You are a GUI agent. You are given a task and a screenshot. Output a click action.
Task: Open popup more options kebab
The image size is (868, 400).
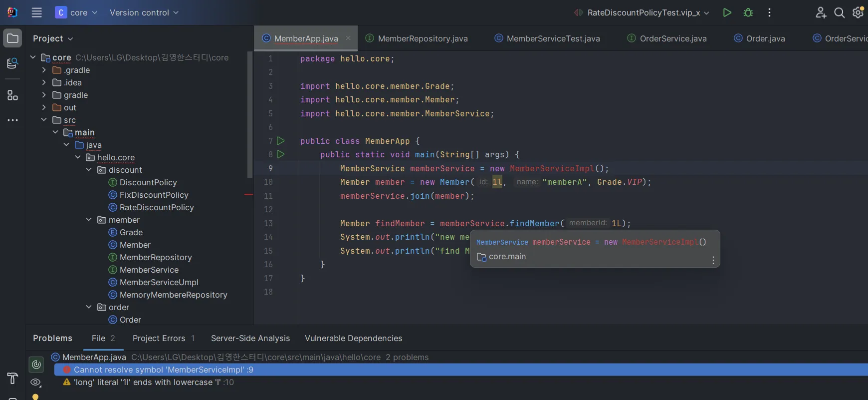coord(713,260)
